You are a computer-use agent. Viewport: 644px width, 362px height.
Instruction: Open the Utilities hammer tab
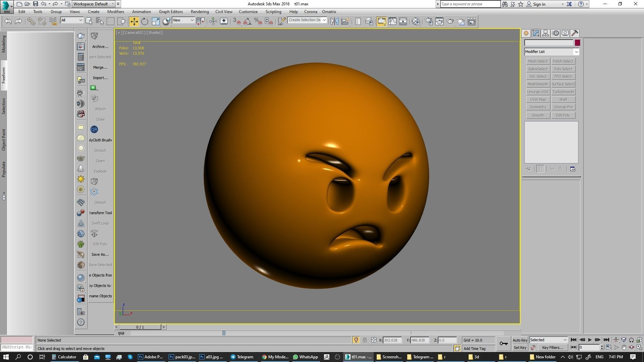(575, 33)
